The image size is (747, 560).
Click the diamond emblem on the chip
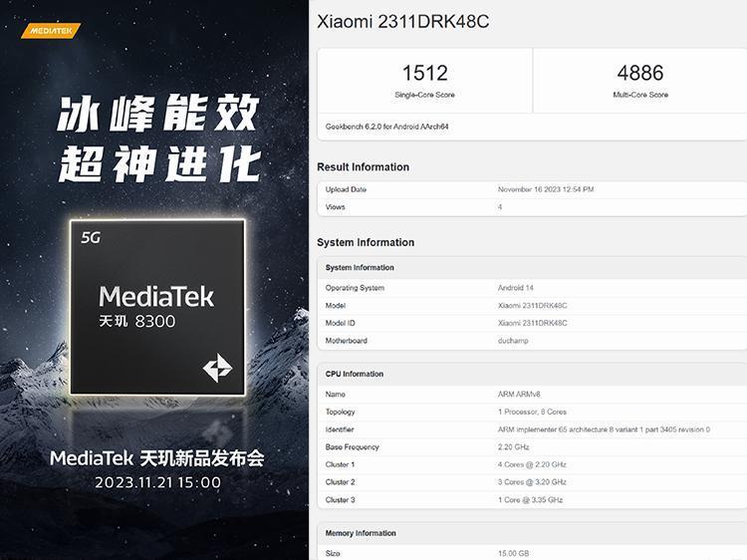coord(217,368)
